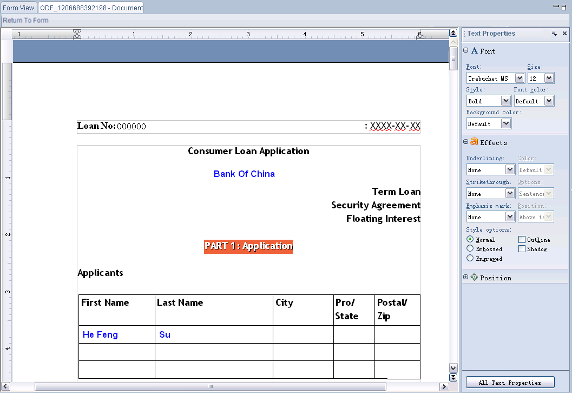Click the Font section A icon
Image resolution: width=572 pixels, height=393 pixels.
(x=474, y=50)
